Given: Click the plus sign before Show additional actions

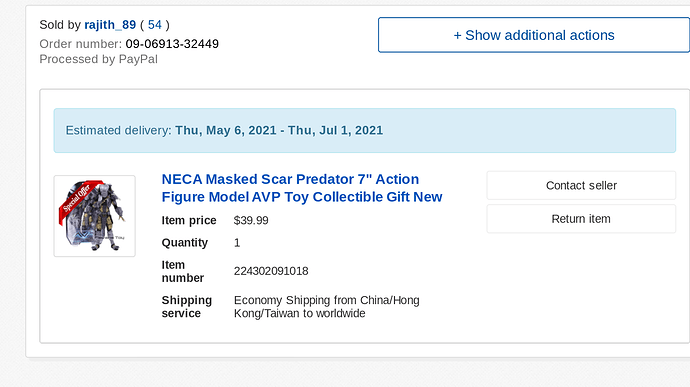Looking at the screenshot, I should (457, 36).
